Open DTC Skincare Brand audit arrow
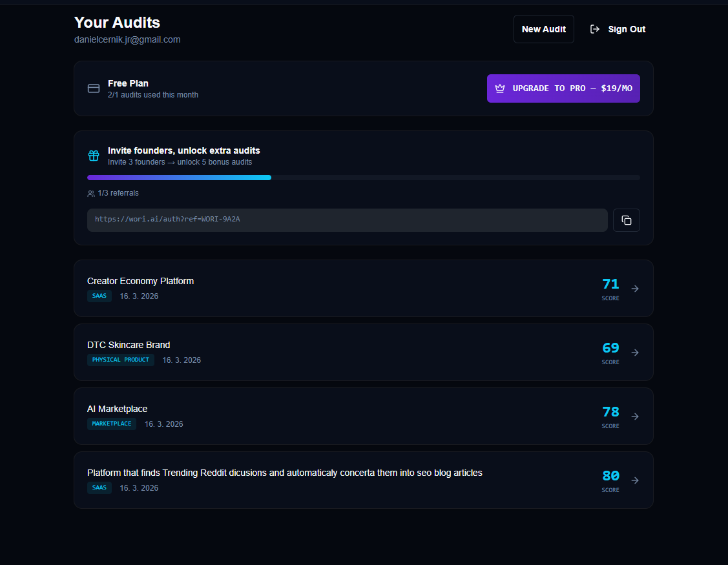728x565 pixels. click(x=635, y=353)
